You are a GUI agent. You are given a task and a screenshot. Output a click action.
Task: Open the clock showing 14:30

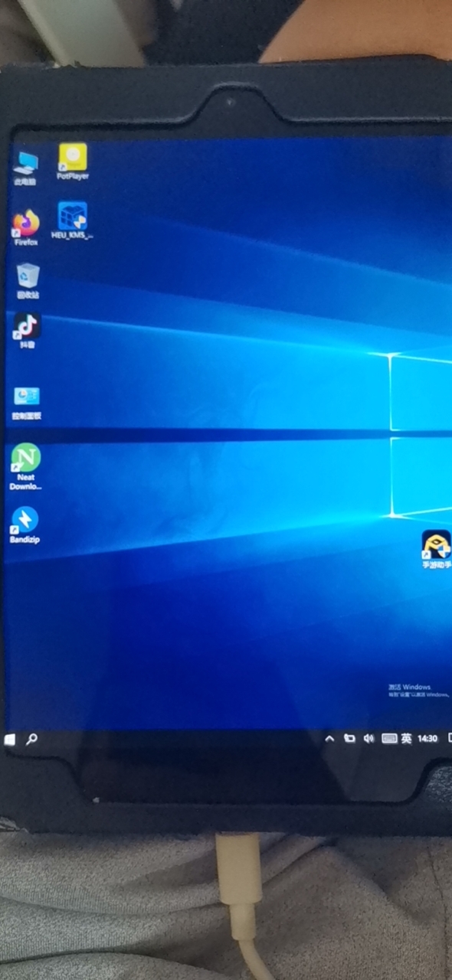point(427,739)
